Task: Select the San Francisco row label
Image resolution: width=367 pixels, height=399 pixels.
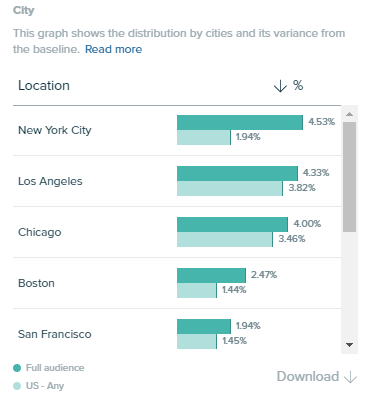Action: click(55, 334)
